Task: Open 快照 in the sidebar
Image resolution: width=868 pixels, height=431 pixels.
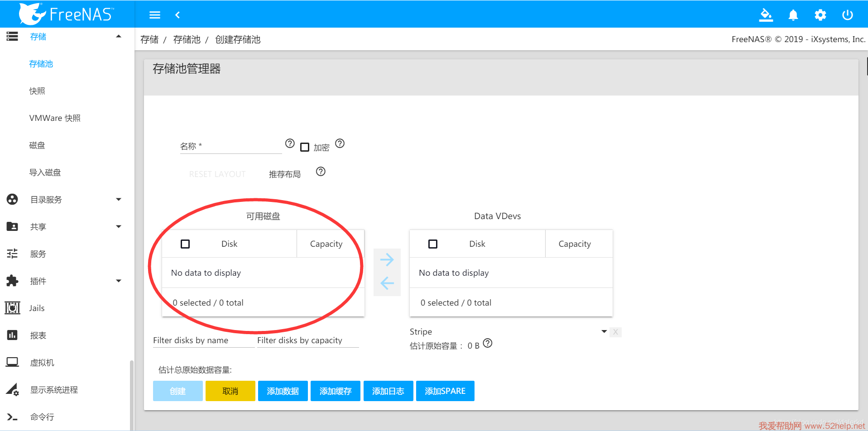Action: [37, 91]
